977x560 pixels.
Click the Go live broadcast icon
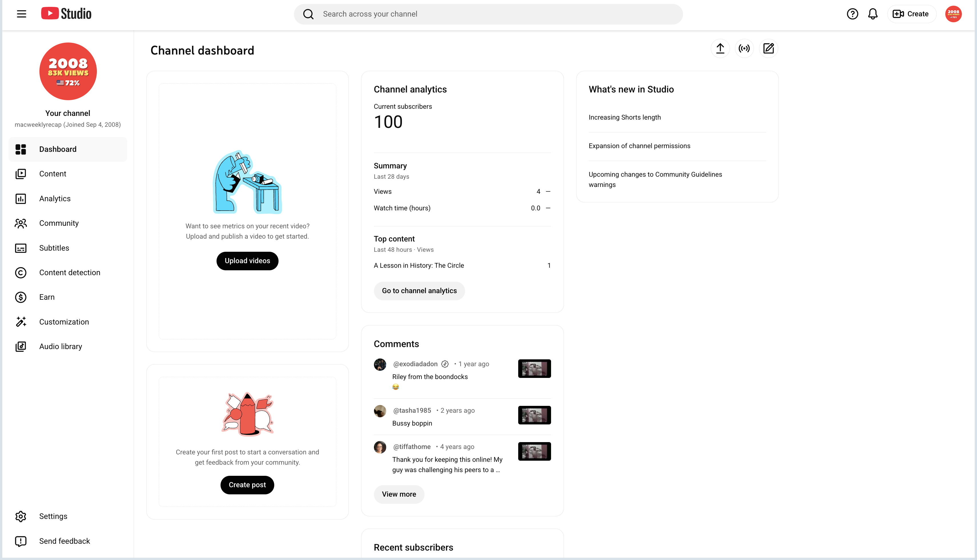[x=744, y=49]
